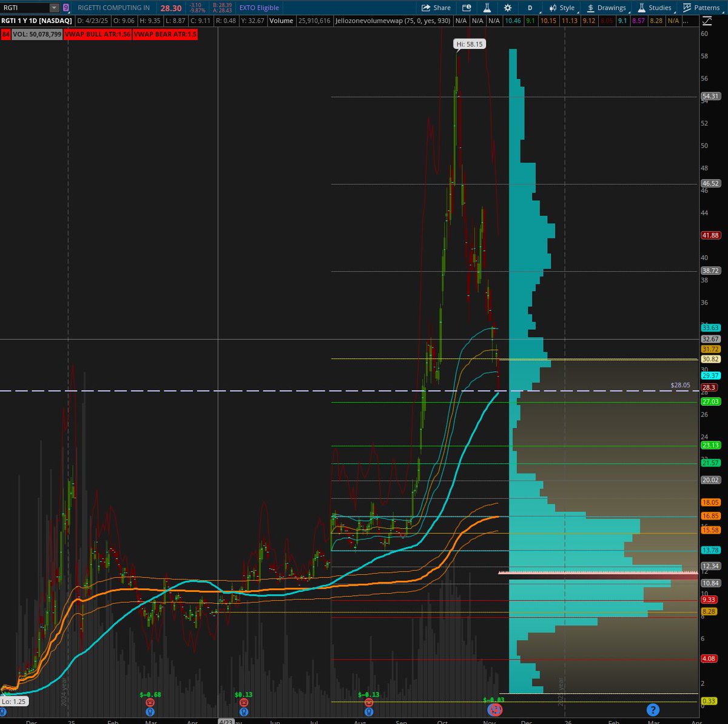Open the RGTI symbol dropdown arrow

coord(54,8)
